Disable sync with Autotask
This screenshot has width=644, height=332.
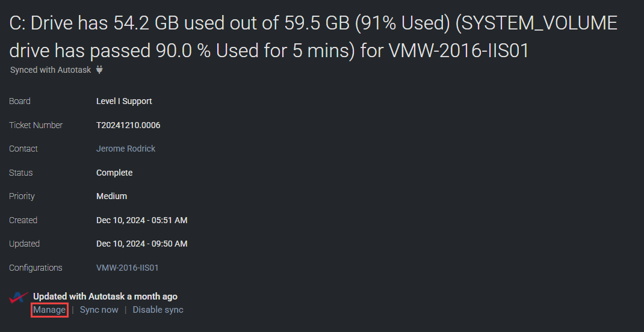158,310
